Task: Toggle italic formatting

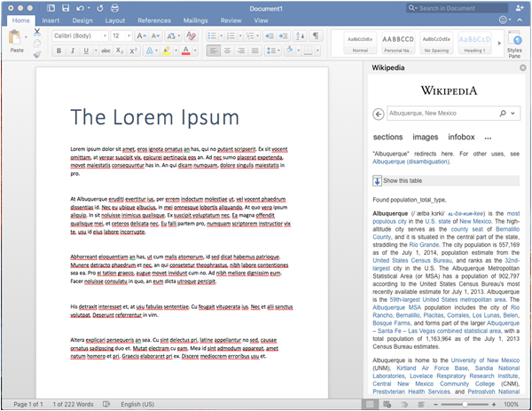Action: (x=73, y=51)
